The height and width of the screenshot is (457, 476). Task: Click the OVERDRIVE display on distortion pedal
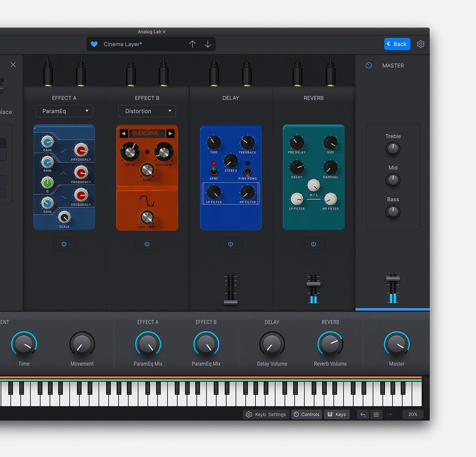(147, 133)
